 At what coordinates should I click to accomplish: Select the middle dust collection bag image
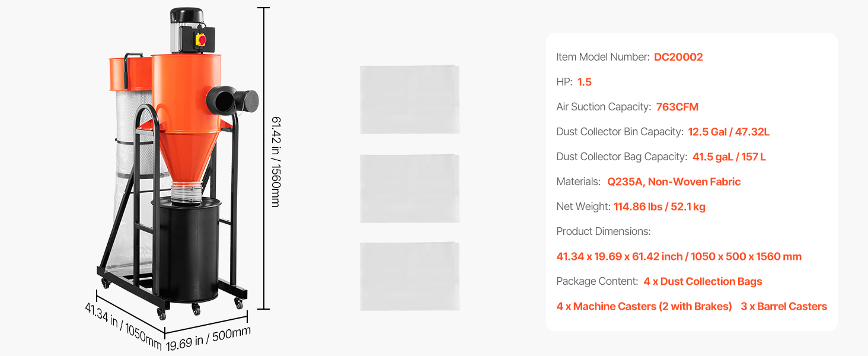(409, 188)
